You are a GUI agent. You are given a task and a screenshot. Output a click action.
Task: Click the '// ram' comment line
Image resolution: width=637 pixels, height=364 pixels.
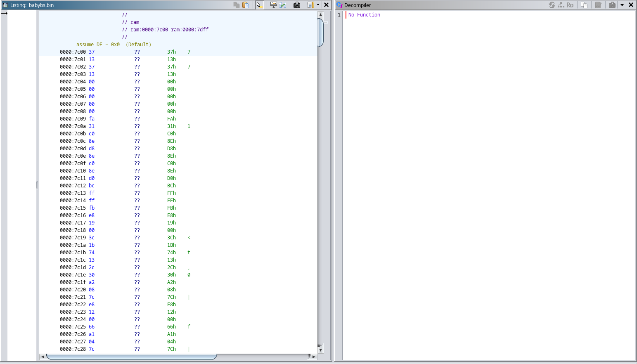[131, 22]
